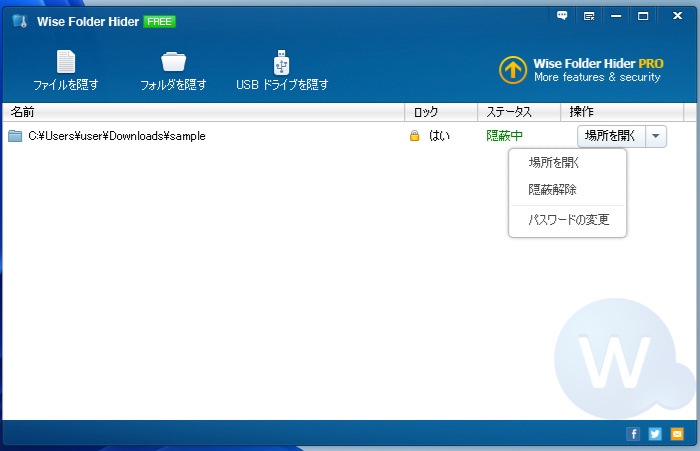Click the yellow padlock lock icon

click(x=414, y=136)
